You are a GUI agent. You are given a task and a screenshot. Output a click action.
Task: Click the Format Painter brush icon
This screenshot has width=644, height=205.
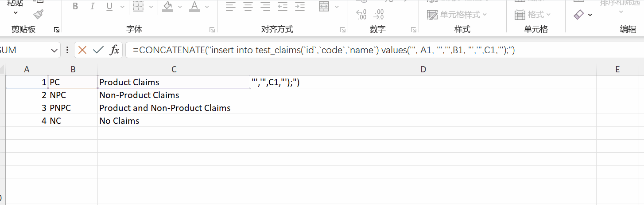[x=38, y=15]
